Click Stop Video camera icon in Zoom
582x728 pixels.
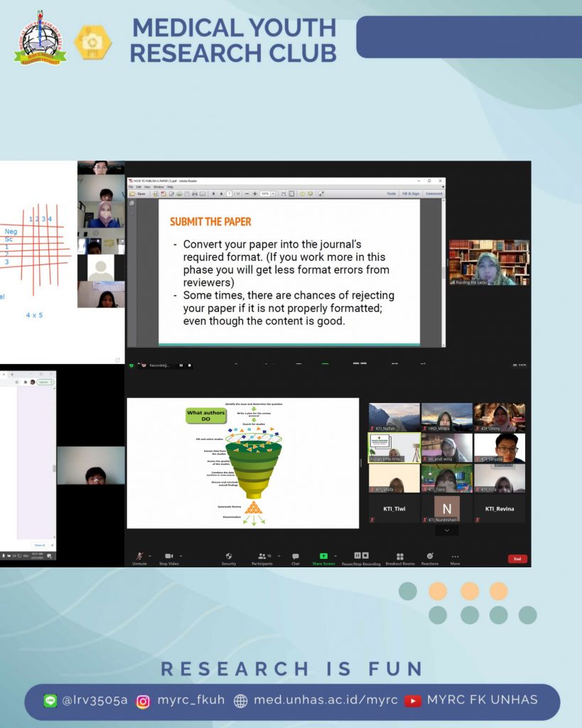click(168, 556)
